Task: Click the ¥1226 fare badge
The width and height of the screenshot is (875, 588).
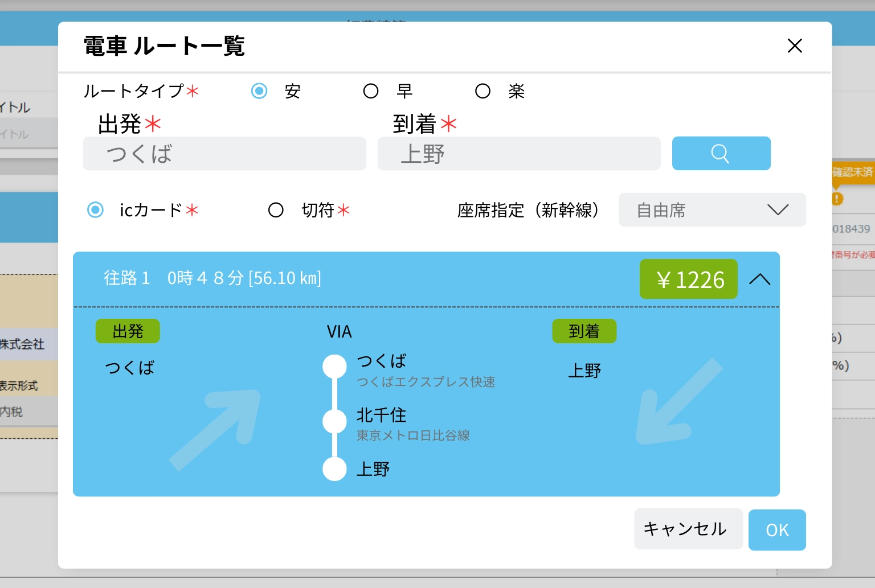Action: [689, 279]
